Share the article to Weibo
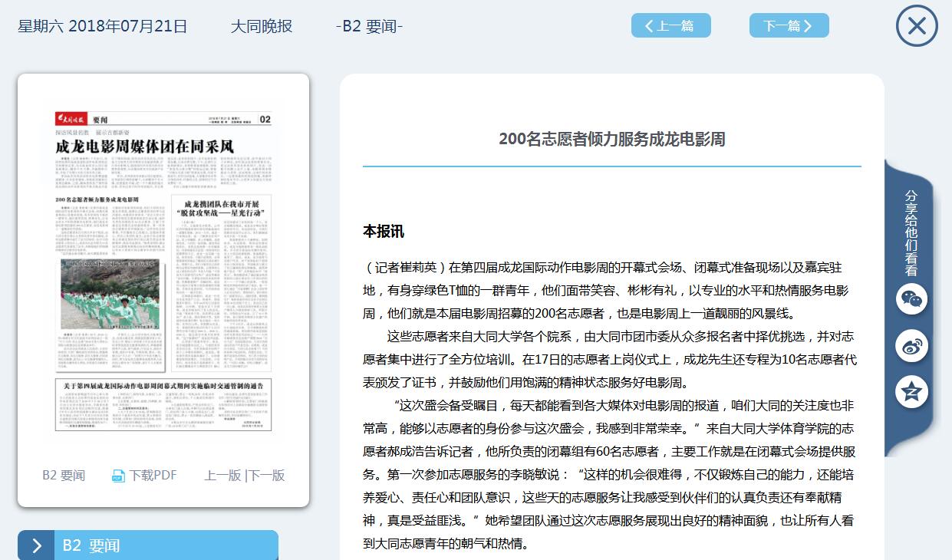952x560 pixels. [x=911, y=346]
